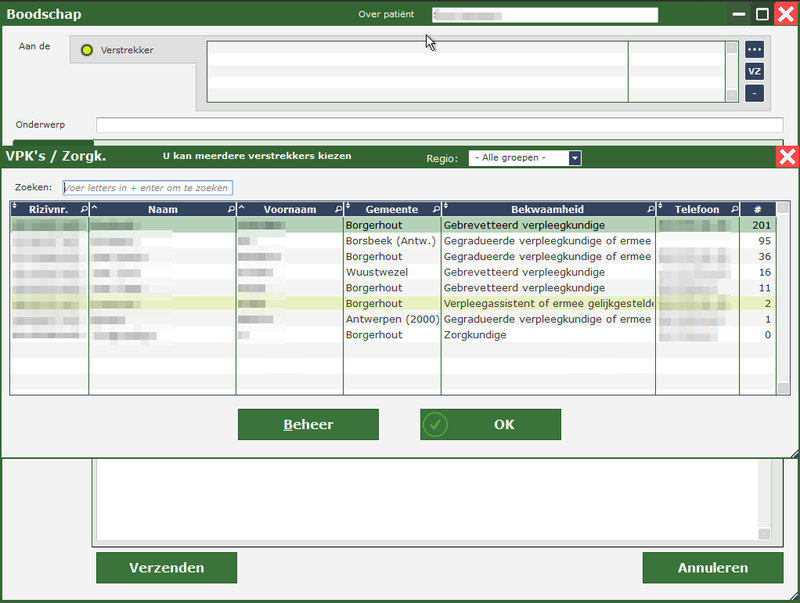Select the Verstrekker radio button
Screen dimensions: 800x603
[x=86, y=50]
